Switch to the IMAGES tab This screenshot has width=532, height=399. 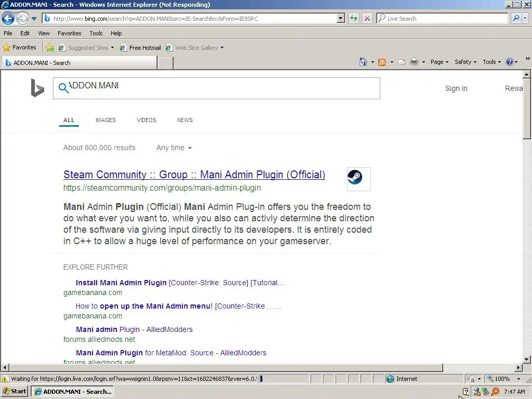pos(105,120)
